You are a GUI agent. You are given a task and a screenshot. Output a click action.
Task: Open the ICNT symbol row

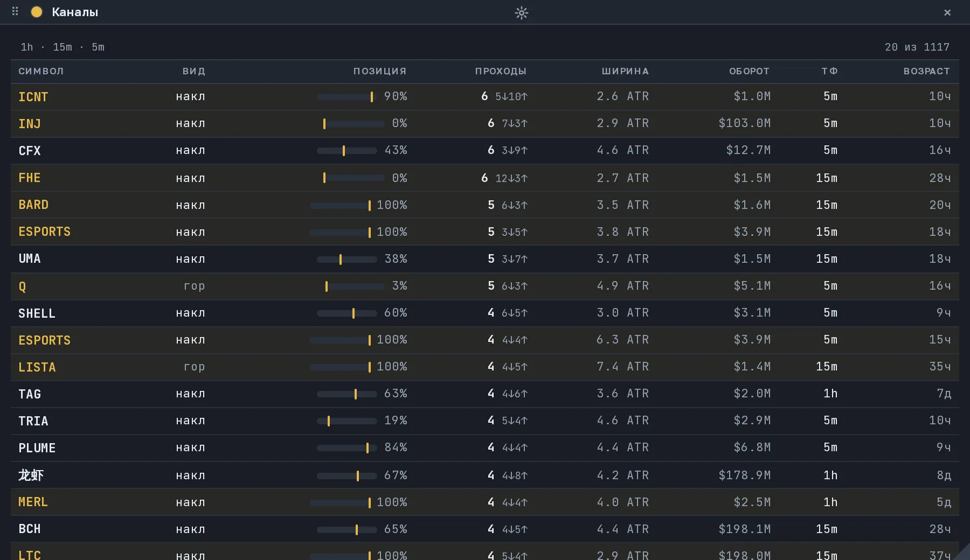[x=485, y=97]
